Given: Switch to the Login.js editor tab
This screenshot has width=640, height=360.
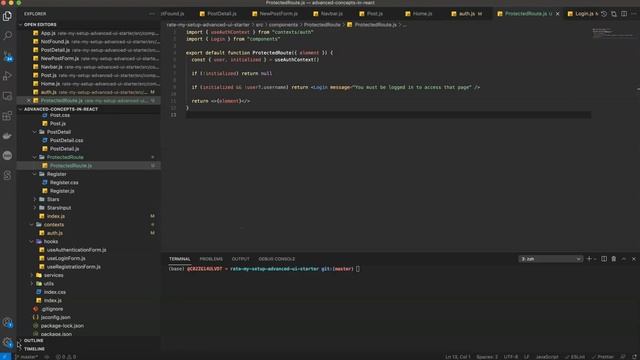Looking at the screenshot, I should pos(584,14).
